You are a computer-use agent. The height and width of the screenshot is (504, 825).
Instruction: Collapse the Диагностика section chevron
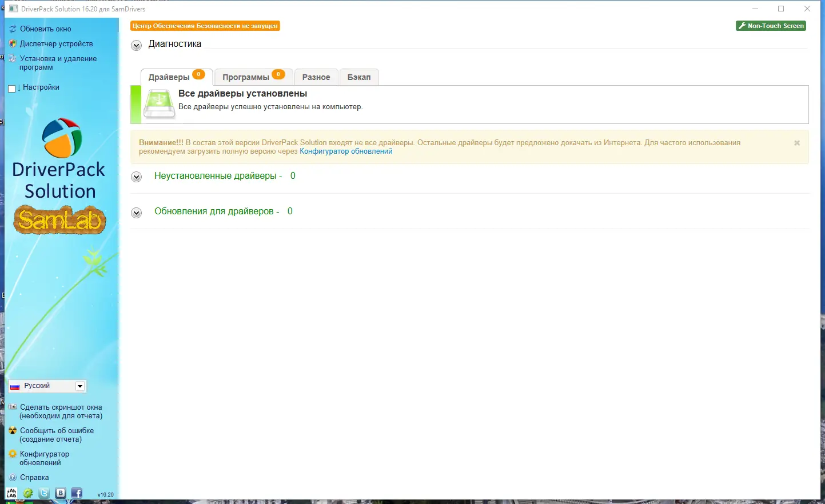(x=136, y=46)
